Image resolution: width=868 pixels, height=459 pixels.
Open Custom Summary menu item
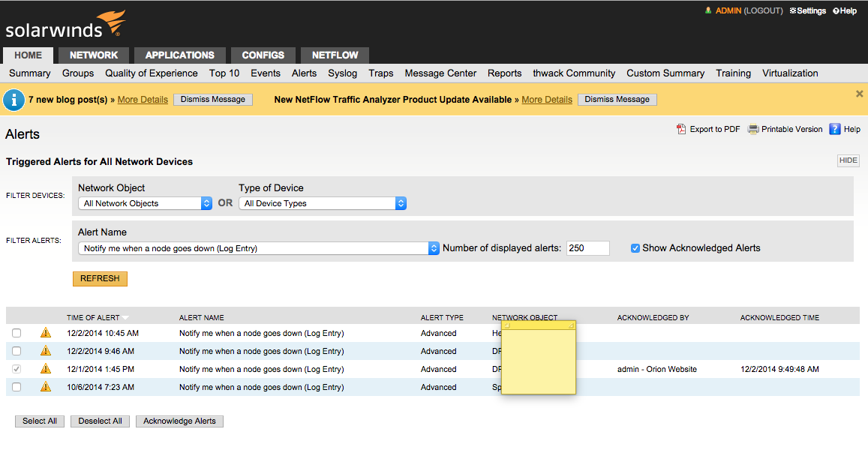tap(665, 73)
